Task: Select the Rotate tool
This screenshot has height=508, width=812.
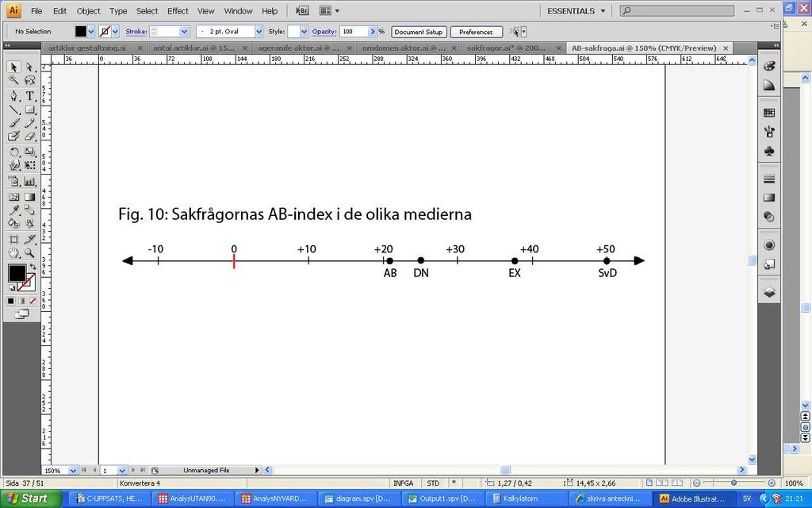Action: tap(14, 152)
